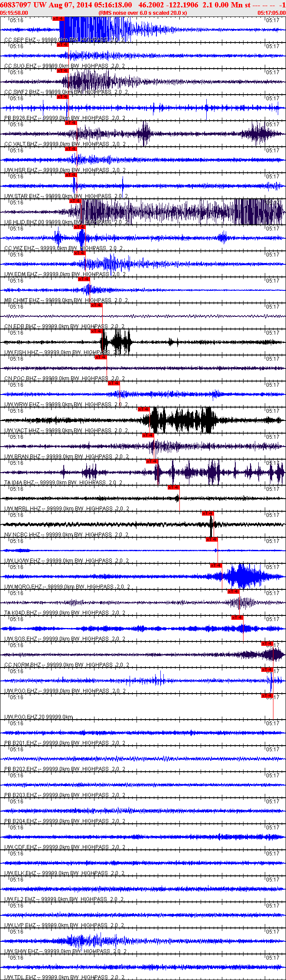This screenshot has height=980, width=286.
Task: Select the UW.PGO.EHZ HIGHPASS station label
Action: point(65,691)
